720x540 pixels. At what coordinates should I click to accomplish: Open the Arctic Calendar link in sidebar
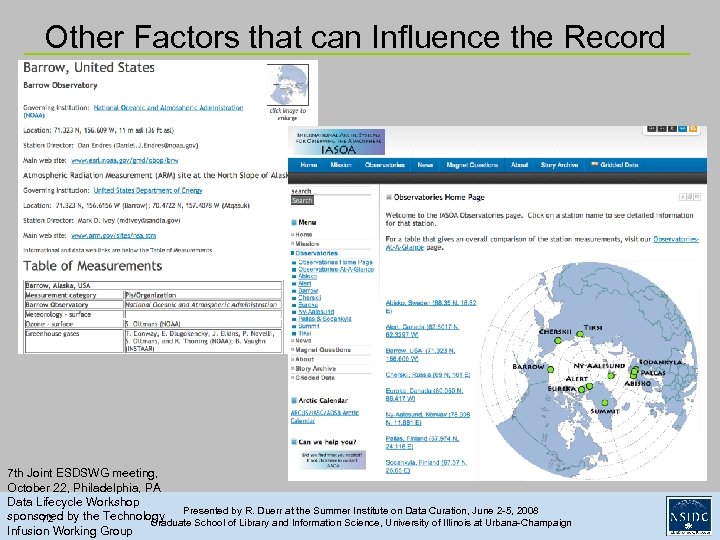[x=325, y=416]
